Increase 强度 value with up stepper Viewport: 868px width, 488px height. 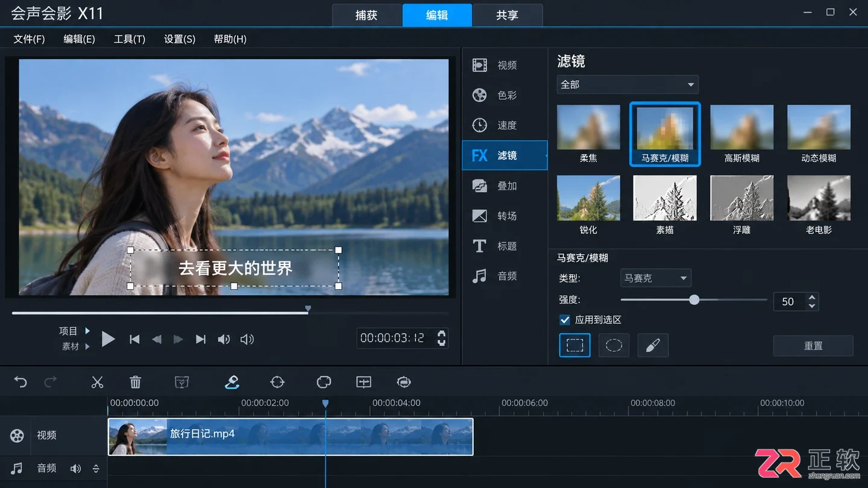point(812,297)
